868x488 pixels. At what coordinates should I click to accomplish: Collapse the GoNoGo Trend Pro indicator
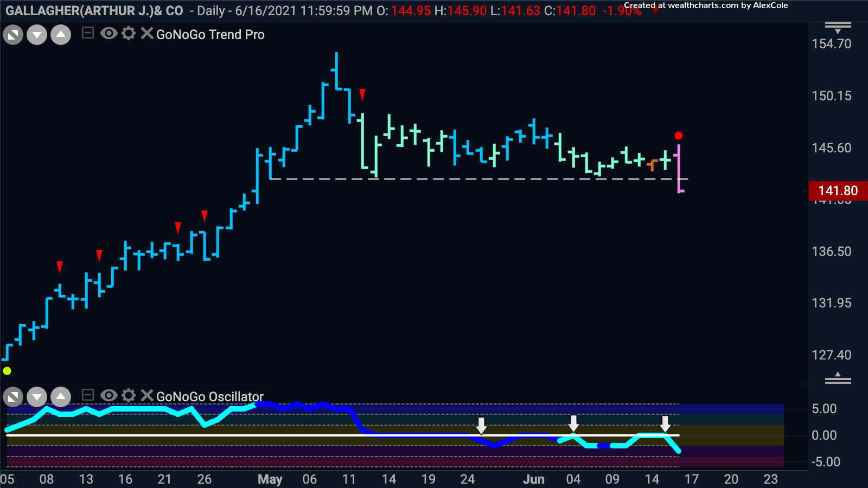tap(88, 34)
